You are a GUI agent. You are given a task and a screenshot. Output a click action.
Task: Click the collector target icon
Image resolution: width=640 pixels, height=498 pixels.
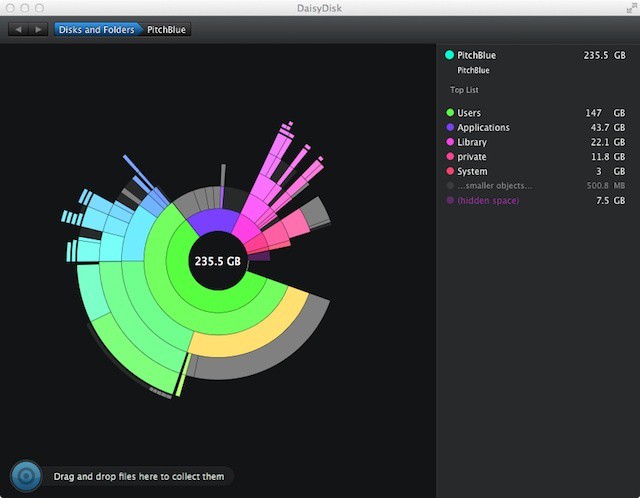pyautogui.click(x=26, y=476)
